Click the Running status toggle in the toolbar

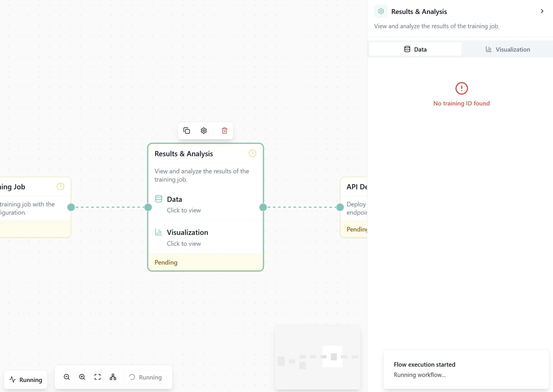tap(145, 377)
